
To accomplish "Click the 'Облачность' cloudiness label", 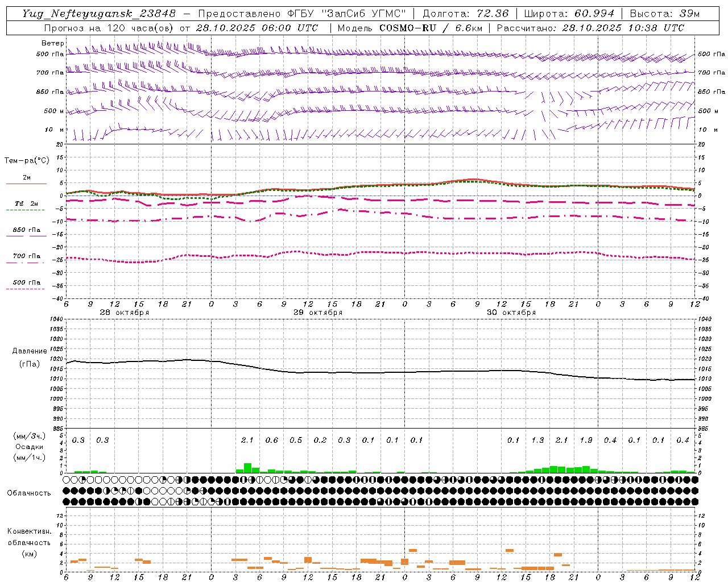I will coord(29,493).
